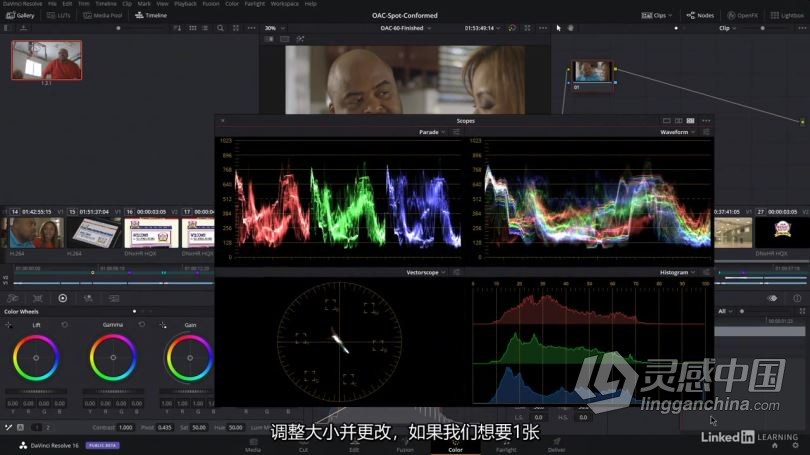Toggle the Media Pool panel
The width and height of the screenshot is (810, 455).
(103, 15)
